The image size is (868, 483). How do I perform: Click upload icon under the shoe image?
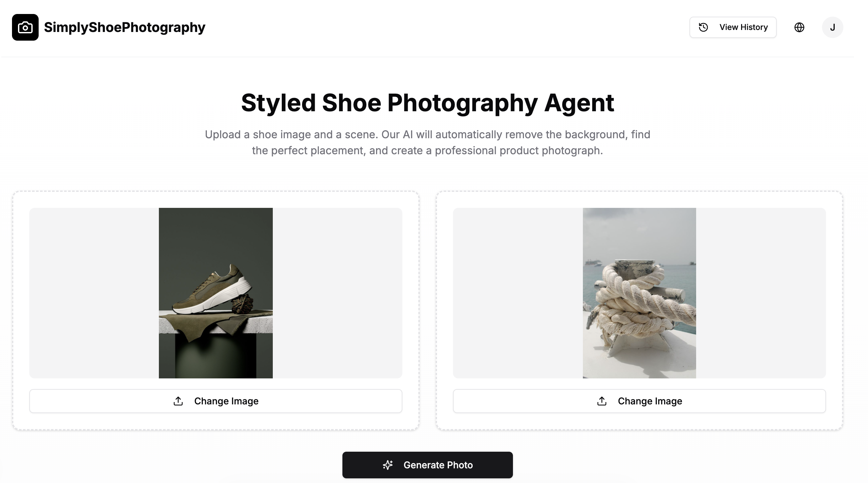coord(178,401)
